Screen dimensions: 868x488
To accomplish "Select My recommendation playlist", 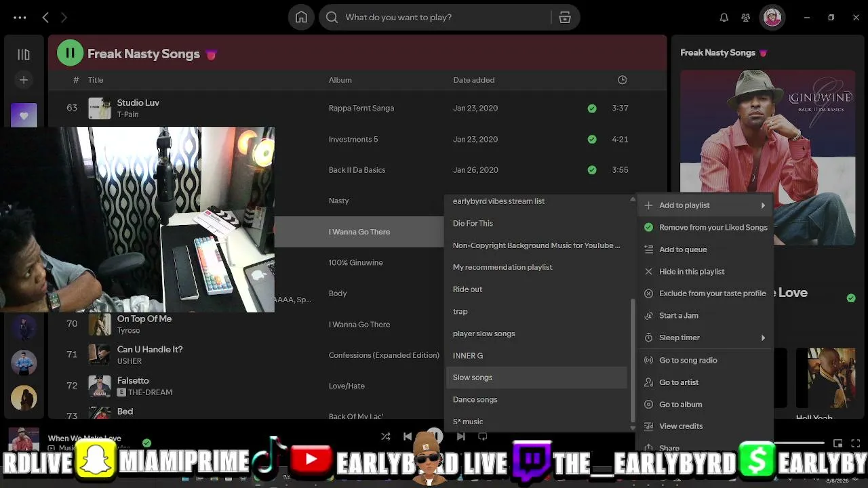I will point(536,267).
